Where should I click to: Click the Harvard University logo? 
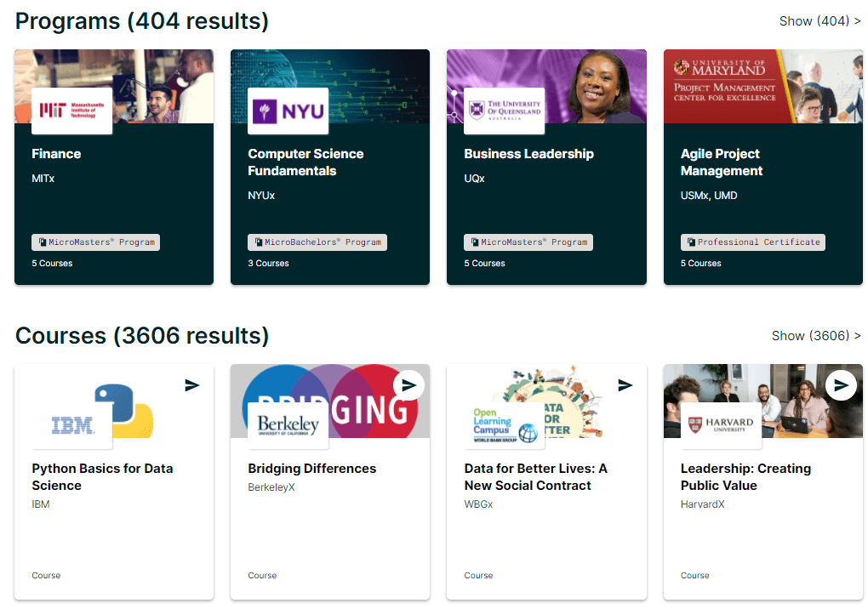pyautogui.click(x=721, y=425)
